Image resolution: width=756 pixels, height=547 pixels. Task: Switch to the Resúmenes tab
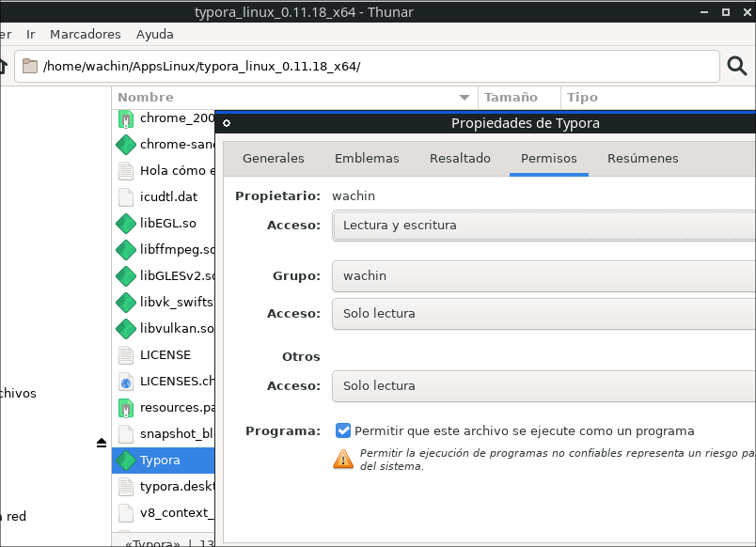click(643, 159)
